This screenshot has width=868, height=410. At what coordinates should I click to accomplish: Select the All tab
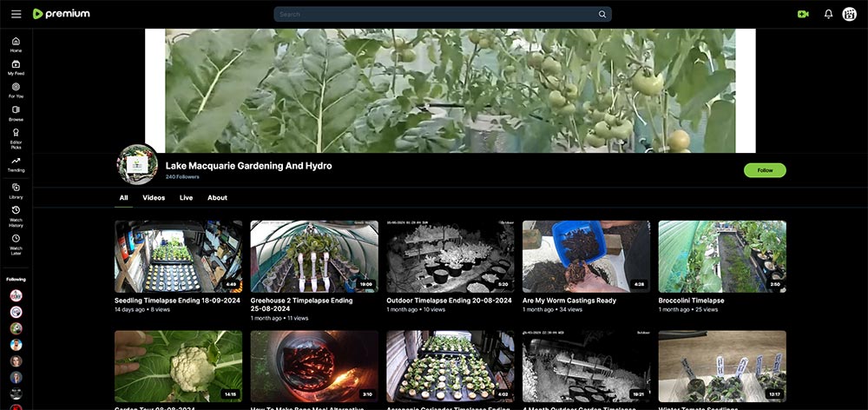point(123,198)
